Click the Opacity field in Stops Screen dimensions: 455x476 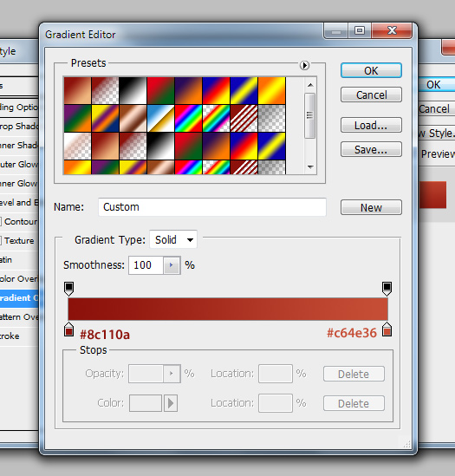click(x=146, y=374)
